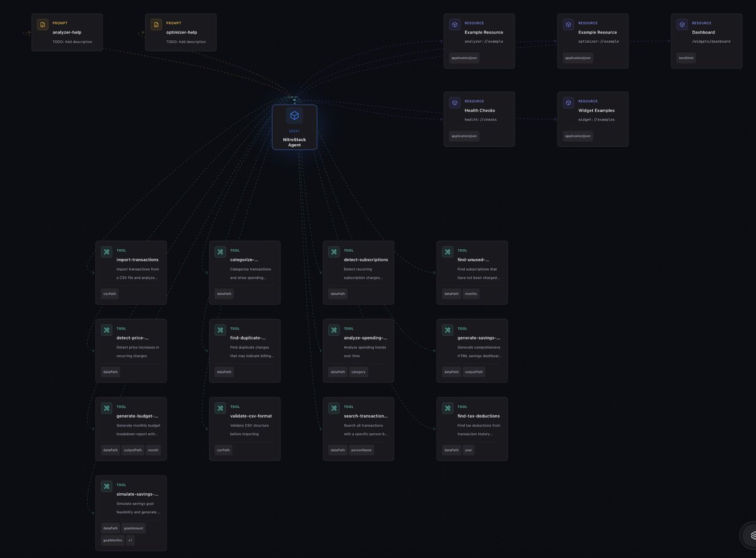
Task: Click outputPath tag on generate-budget card
Action: tap(132, 450)
